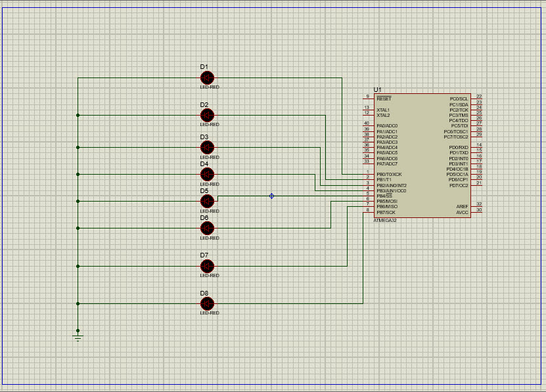546x392 pixels.
Task: Click the D5 LED component
Action: pyautogui.click(x=207, y=201)
